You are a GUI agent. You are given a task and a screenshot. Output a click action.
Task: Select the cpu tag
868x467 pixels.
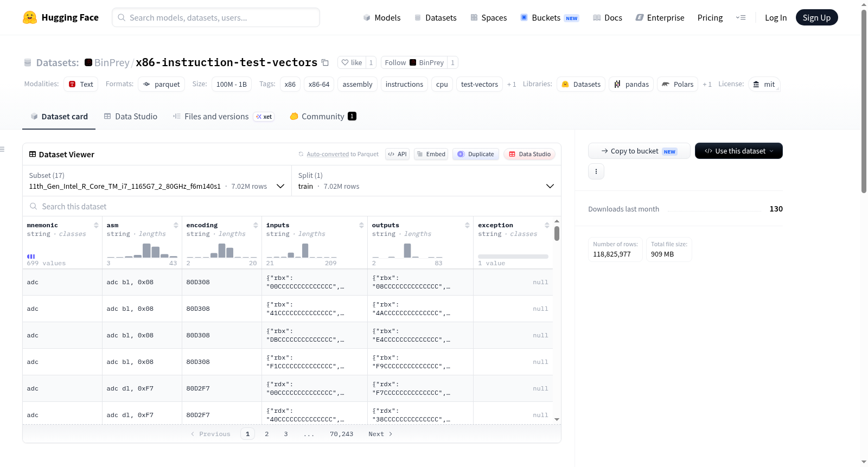pyautogui.click(x=442, y=84)
